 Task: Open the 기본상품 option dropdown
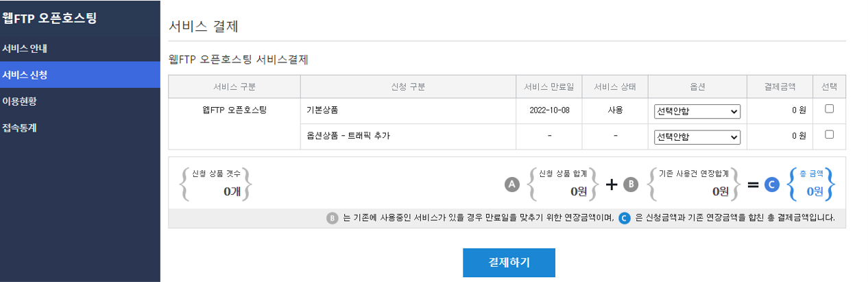[x=697, y=111]
